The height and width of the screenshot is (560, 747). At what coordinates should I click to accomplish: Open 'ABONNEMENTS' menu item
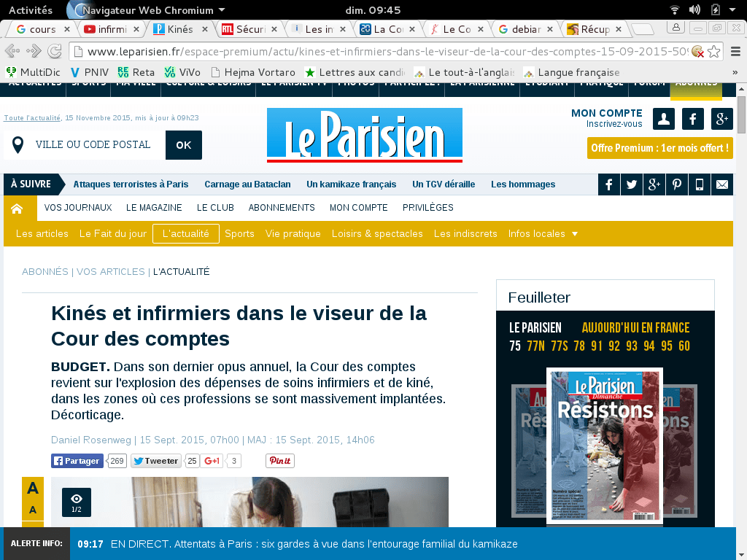pyautogui.click(x=282, y=208)
